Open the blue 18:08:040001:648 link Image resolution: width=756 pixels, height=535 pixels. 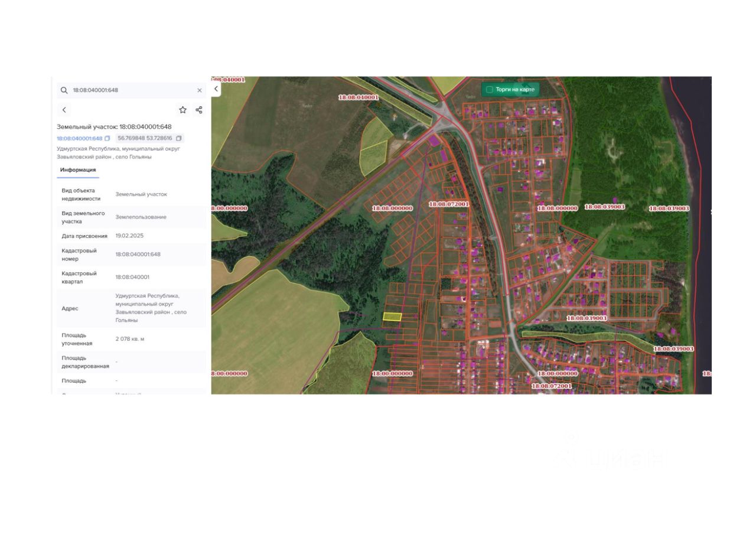click(x=79, y=138)
